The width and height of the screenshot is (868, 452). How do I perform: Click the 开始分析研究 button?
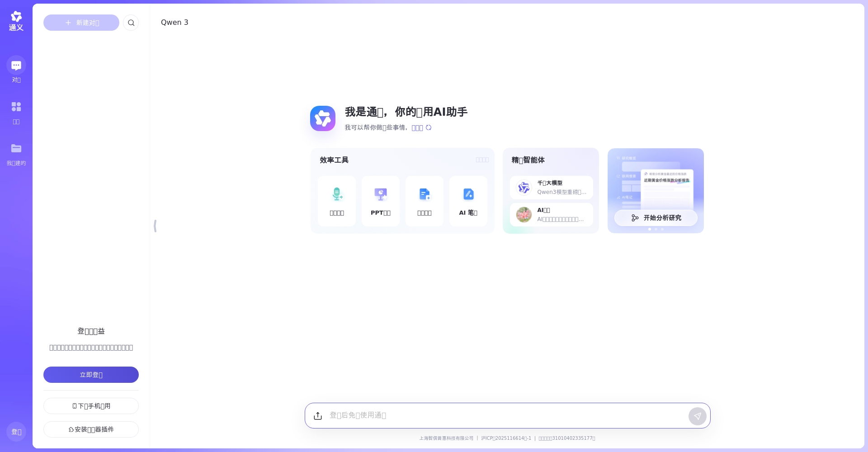click(x=656, y=218)
